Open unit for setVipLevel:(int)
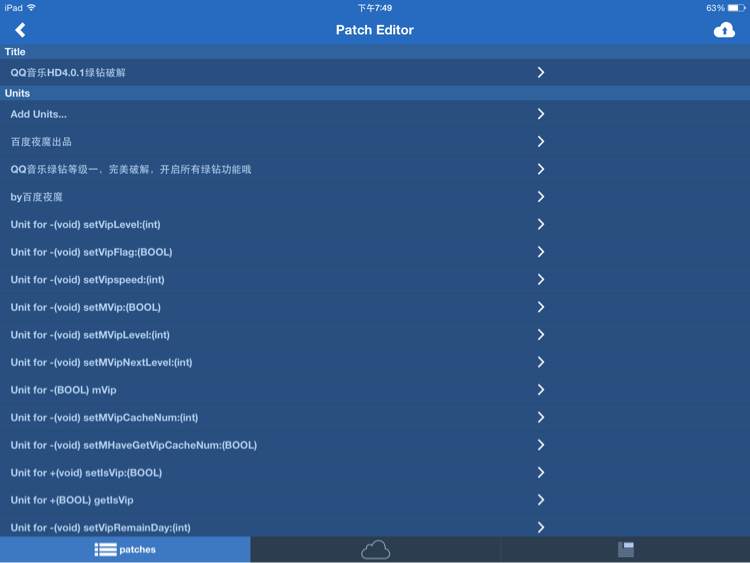The width and height of the screenshot is (750, 563). click(375, 224)
